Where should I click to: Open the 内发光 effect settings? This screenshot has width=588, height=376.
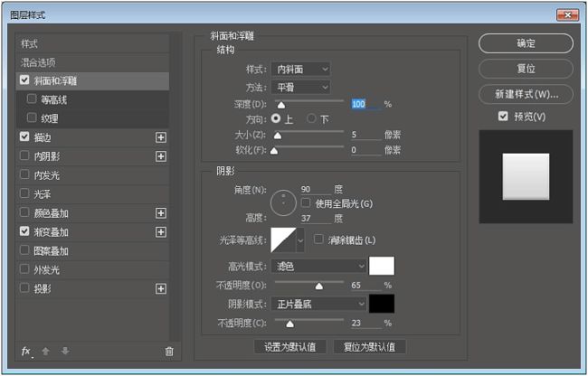coord(47,175)
